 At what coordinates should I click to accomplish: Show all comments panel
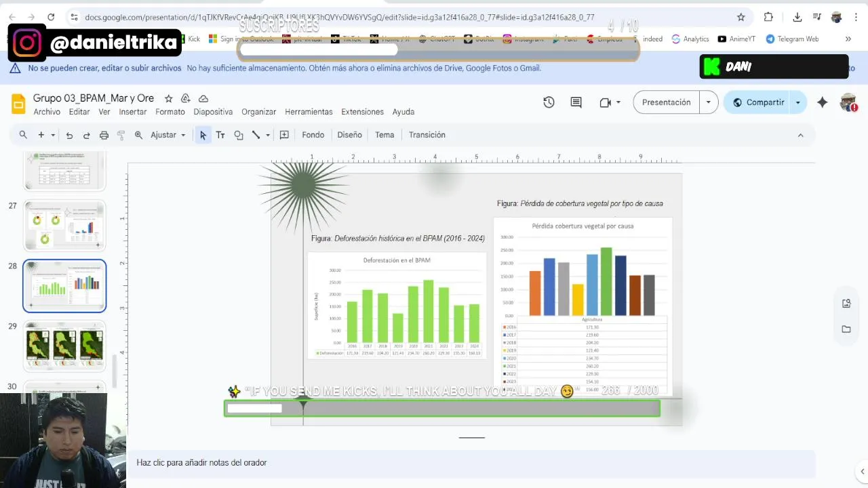click(576, 102)
